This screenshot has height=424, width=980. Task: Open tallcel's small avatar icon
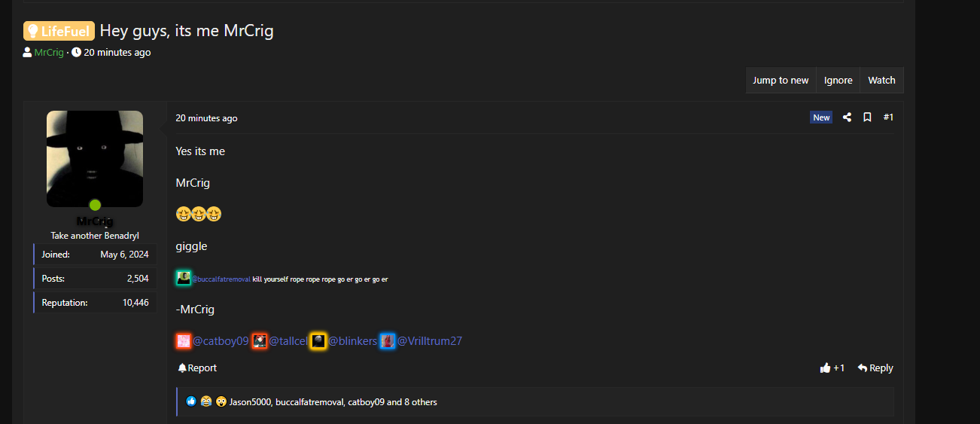260,341
